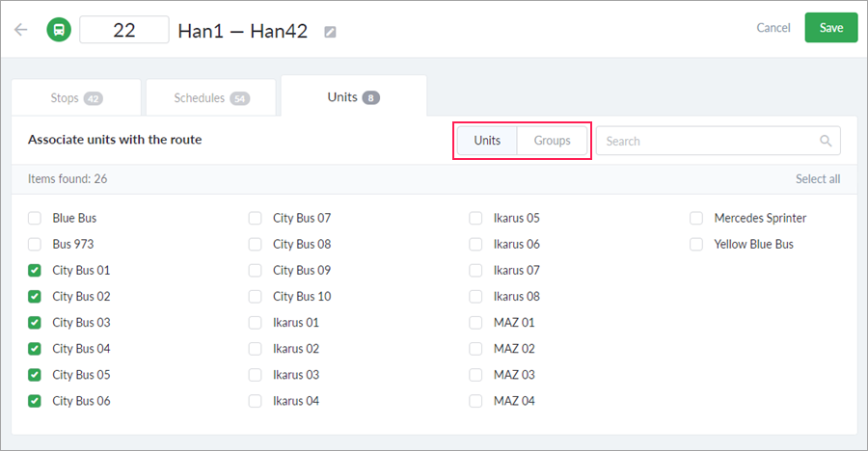Save the route changes
Screen dimensions: 868x451
coord(831,28)
